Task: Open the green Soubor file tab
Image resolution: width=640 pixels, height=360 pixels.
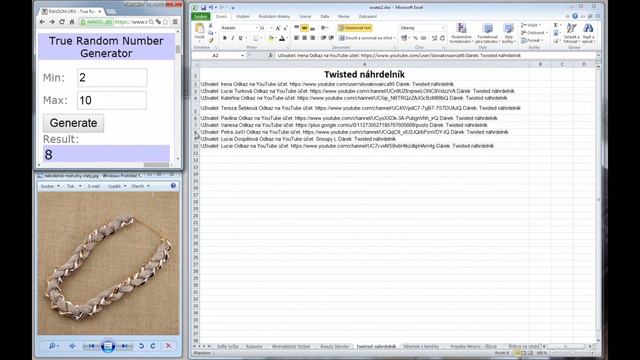Action: [x=200, y=16]
